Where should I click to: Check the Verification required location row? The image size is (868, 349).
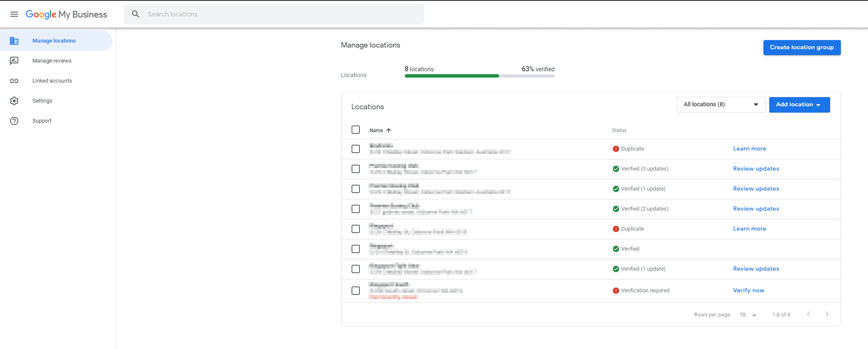click(x=356, y=291)
